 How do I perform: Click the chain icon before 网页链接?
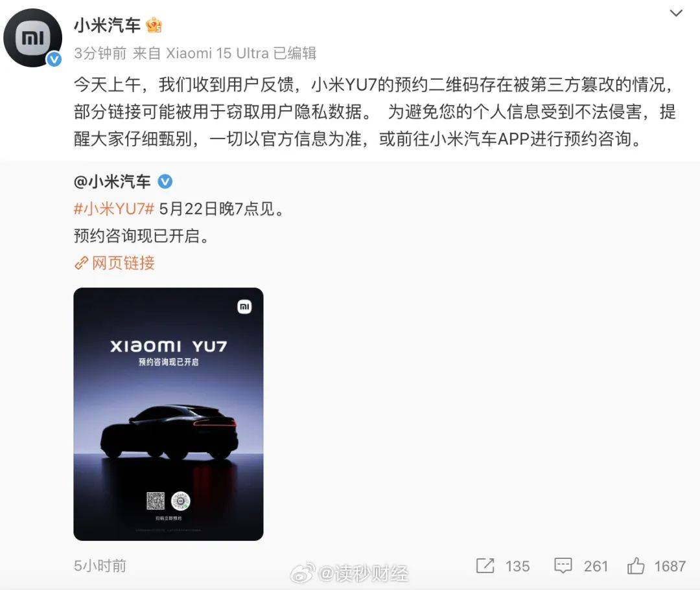pos(81,263)
